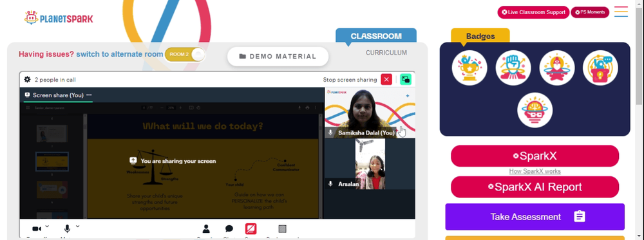This screenshot has height=240, width=644.
Task: Click the shared screen preview area
Action: (172, 160)
